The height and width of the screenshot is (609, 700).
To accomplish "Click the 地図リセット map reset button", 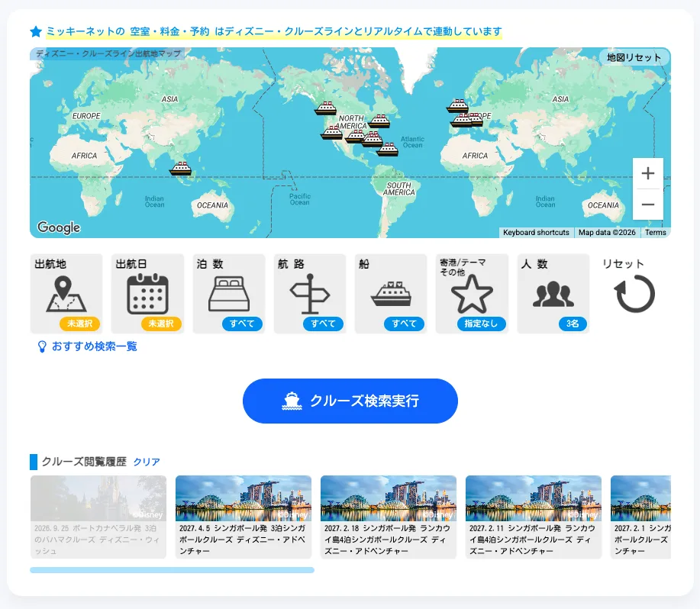I will click(634, 57).
